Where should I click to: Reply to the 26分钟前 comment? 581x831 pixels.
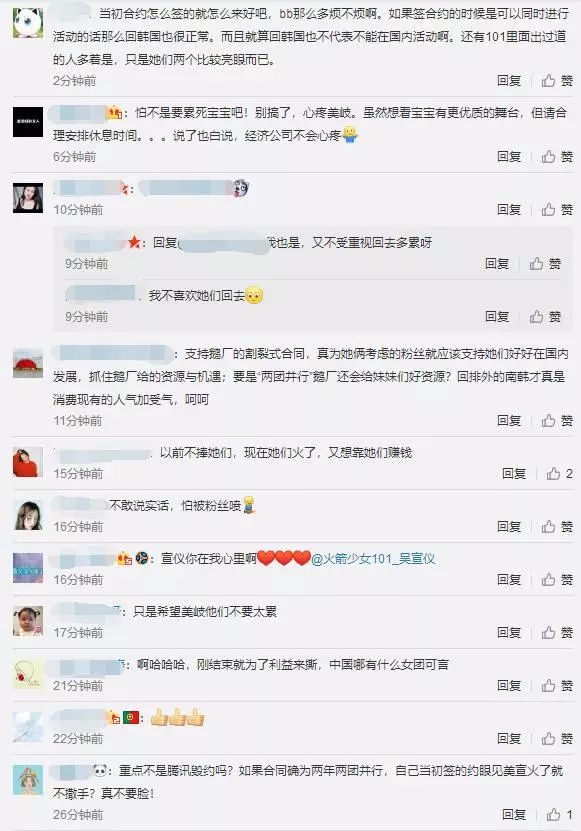[x=514, y=814]
